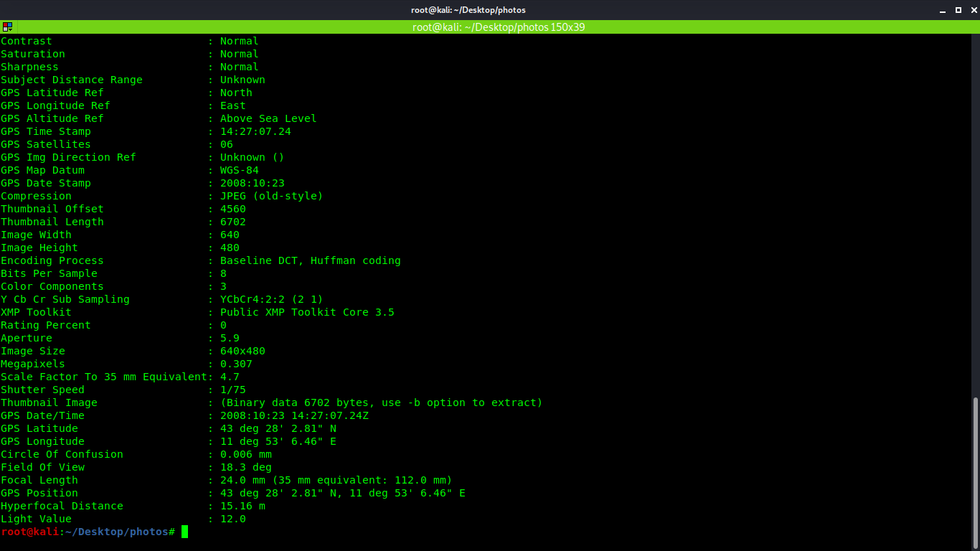Click the GPS Map Datum WGS-84 value
The height and width of the screenshot is (551, 980).
(x=239, y=170)
